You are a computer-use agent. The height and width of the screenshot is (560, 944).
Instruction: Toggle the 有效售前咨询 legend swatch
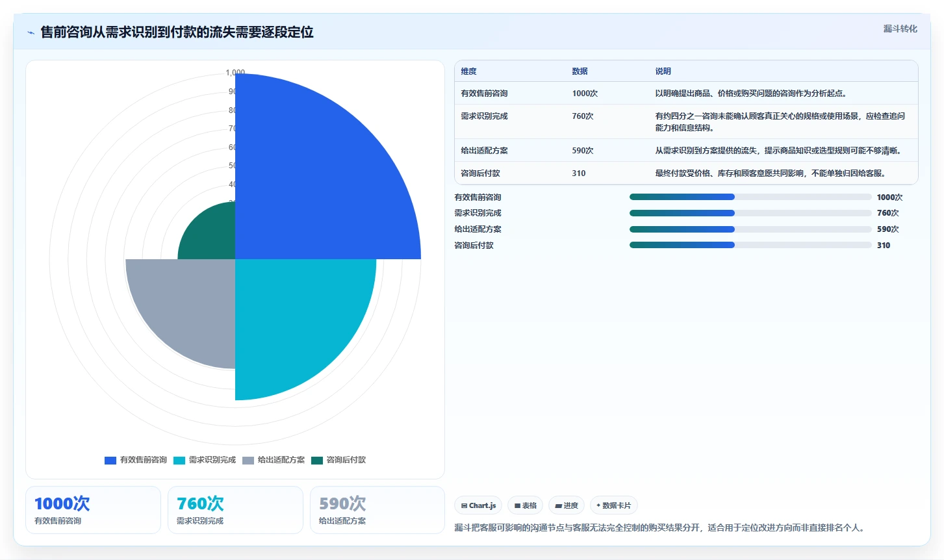[x=110, y=460]
